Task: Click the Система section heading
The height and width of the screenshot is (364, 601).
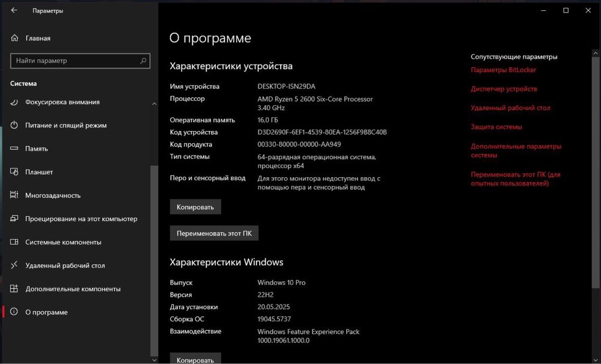Action: [23, 83]
